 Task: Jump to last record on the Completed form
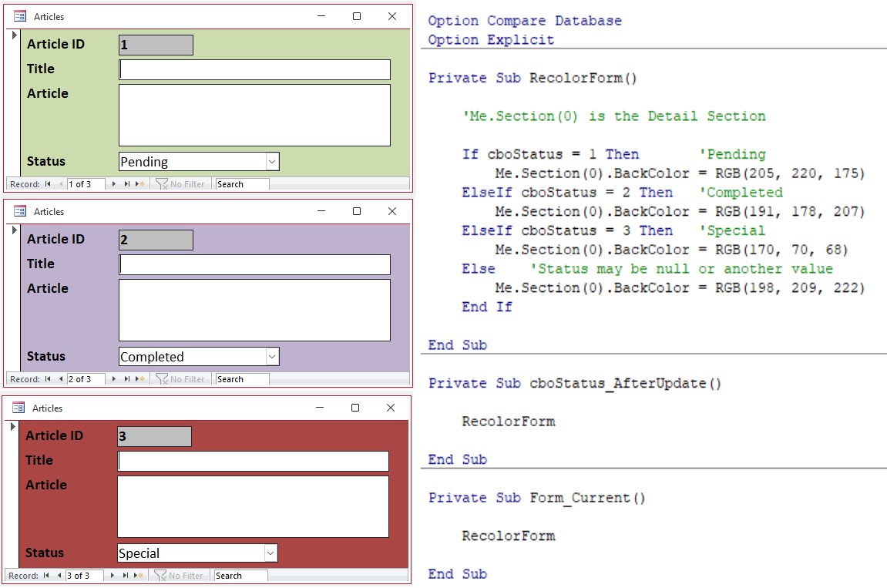[x=127, y=378]
